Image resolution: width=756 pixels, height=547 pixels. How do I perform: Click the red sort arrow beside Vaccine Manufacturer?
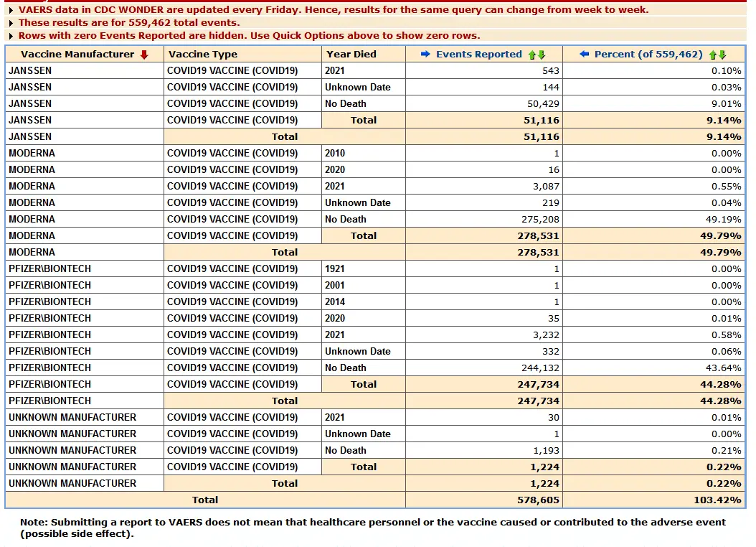point(144,55)
